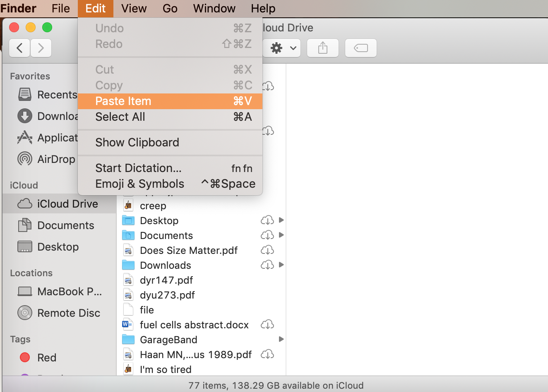
Task: Close the Finder window with red button
Action: coord(14,27)
